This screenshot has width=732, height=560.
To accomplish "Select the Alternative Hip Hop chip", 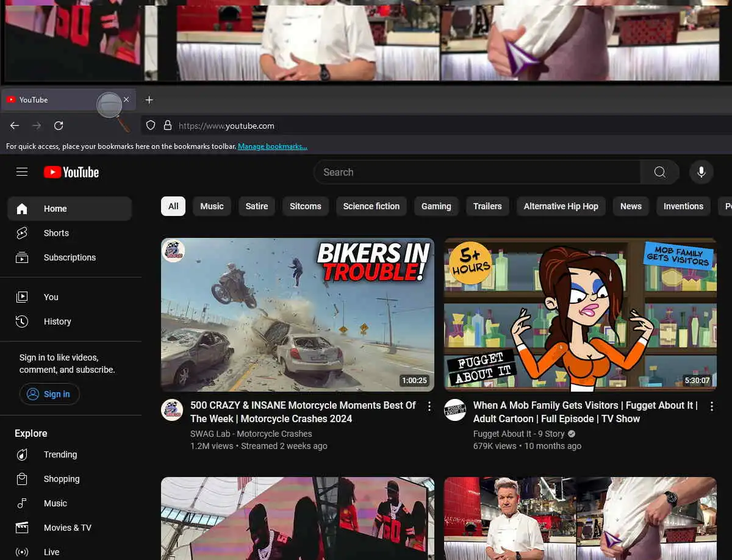I will 561,206.
